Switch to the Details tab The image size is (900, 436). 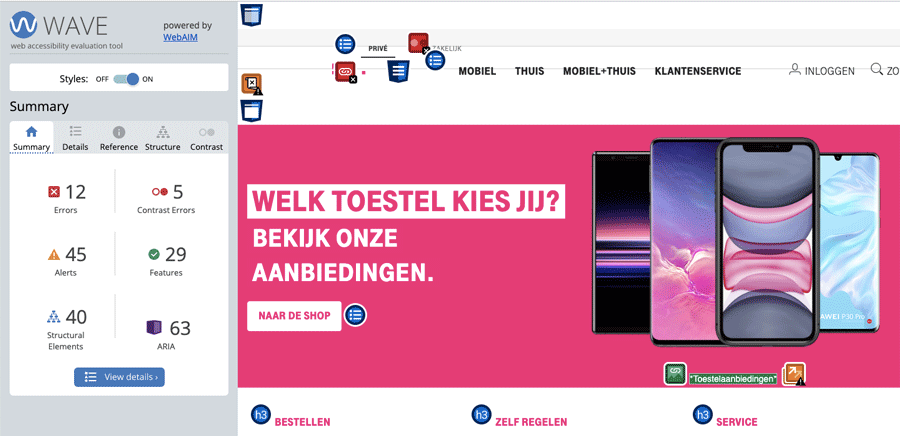[75, 138]
